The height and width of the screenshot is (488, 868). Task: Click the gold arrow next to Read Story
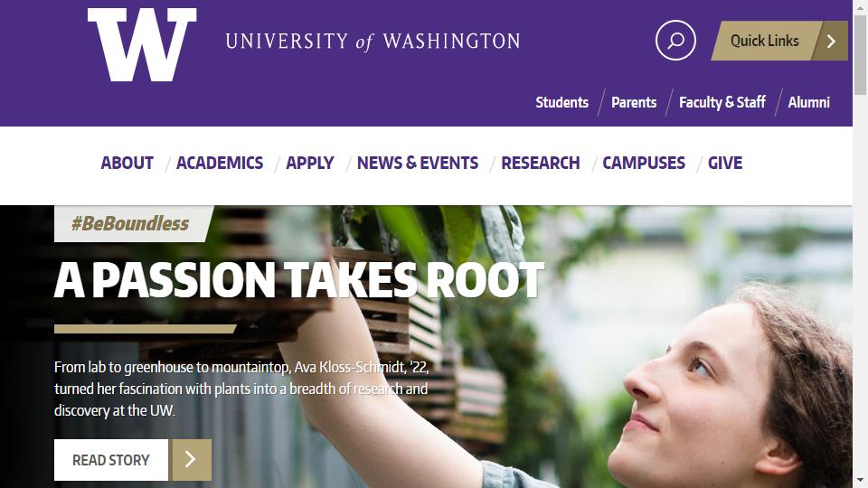click(192, 460)
